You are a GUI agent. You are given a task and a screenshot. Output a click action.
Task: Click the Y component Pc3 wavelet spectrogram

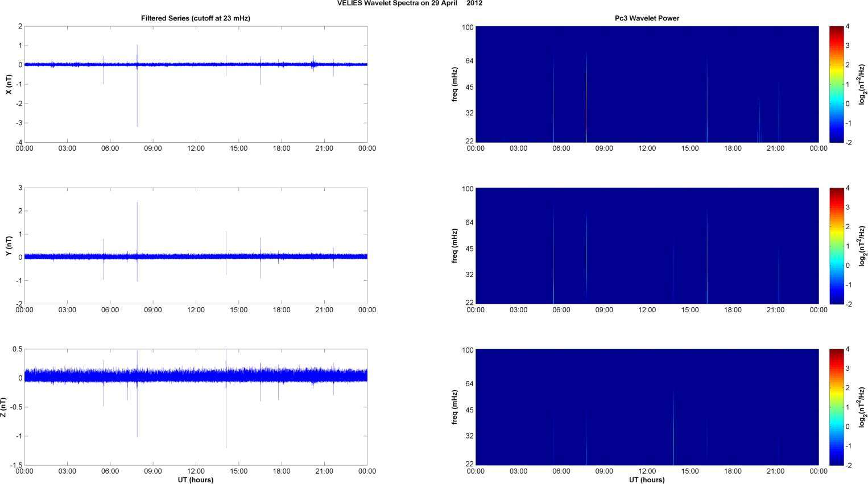tap(647, 246)
